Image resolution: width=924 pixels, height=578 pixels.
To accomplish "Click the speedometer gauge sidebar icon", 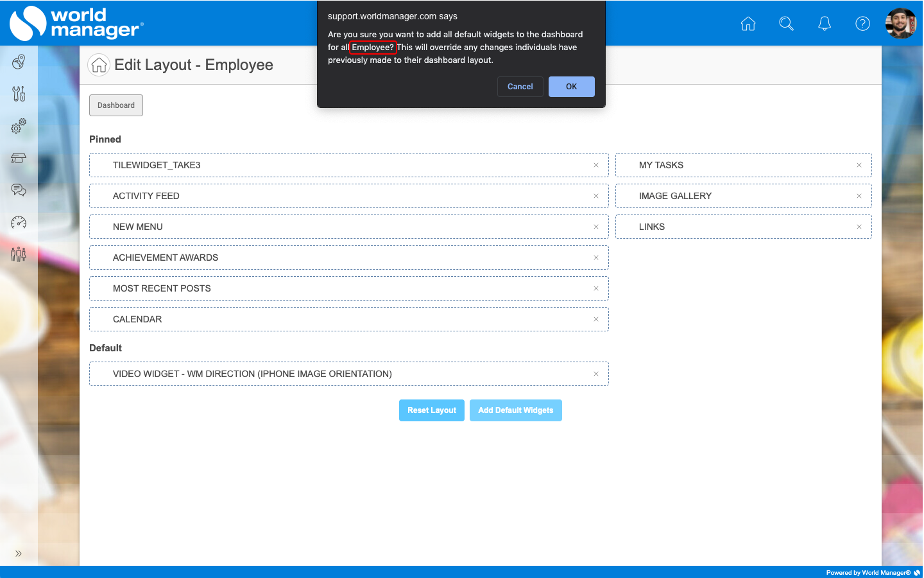I will click(19, 222).
